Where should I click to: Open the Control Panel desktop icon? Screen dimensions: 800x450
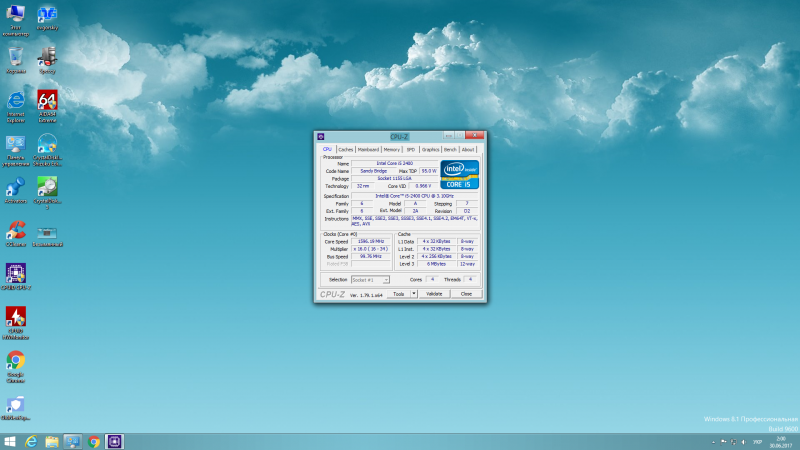click(x=15, y=151)
